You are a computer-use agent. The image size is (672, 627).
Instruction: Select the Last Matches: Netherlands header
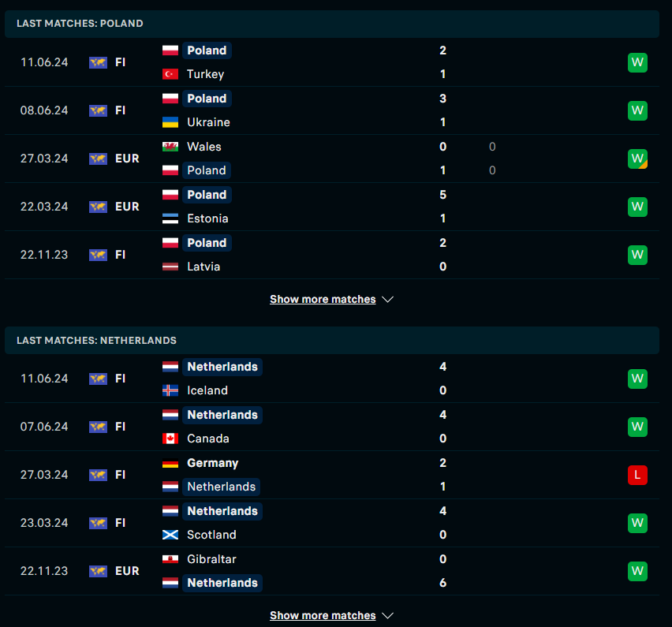pyautogui.click(x=332, y=340)
